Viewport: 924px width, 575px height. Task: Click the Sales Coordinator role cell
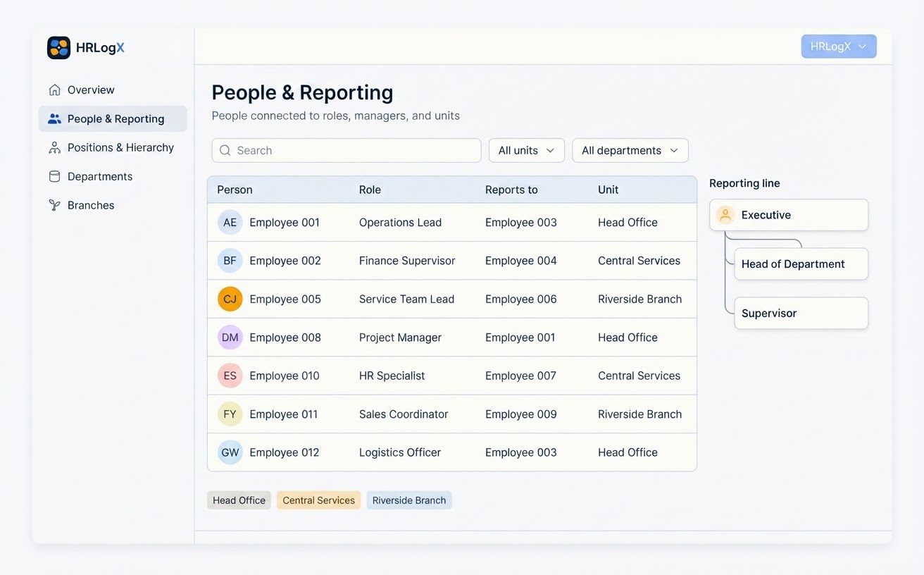tap(404, 414)
